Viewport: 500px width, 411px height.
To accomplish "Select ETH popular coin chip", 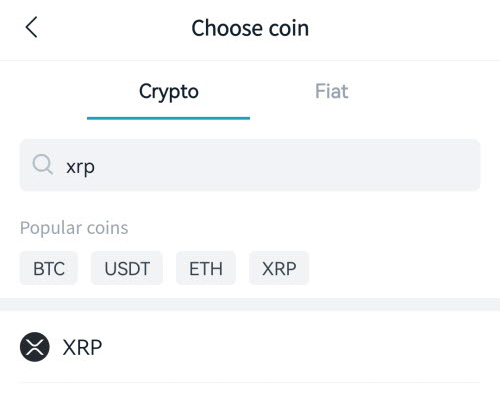I will click(x=206, y=268).
